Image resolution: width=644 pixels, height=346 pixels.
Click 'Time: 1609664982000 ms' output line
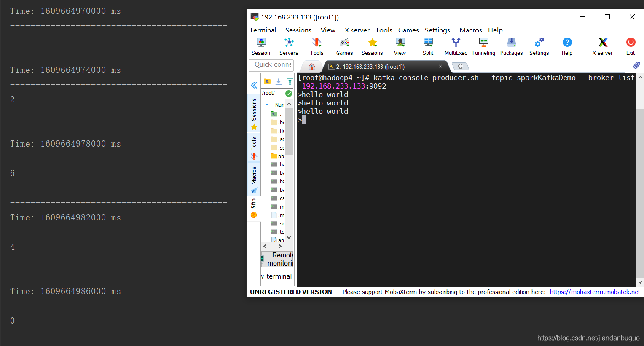(x=65, y=217)
